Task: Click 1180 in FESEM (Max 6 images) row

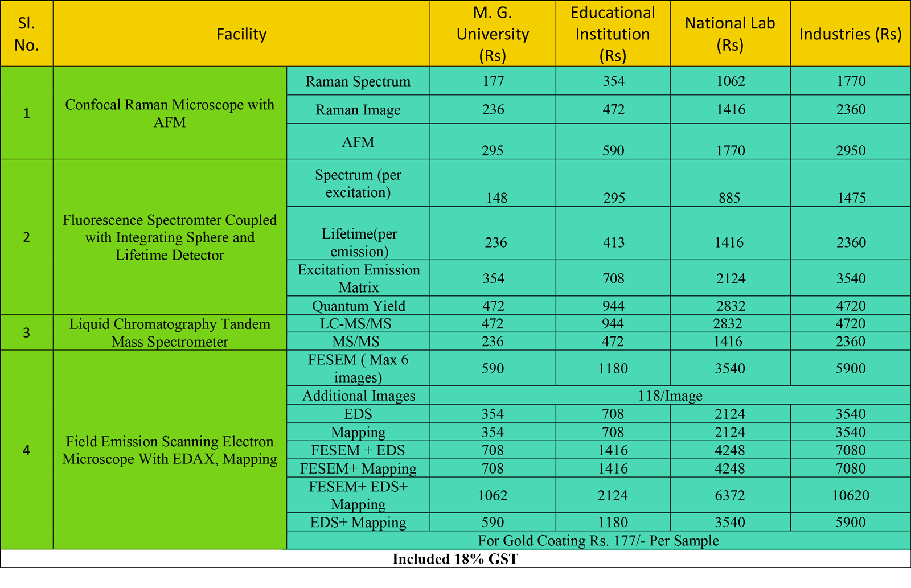Action: coord(613,368)
